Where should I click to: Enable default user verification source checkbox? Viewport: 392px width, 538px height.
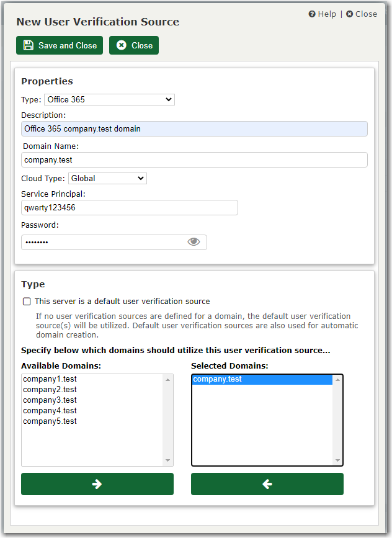point(27,301)
